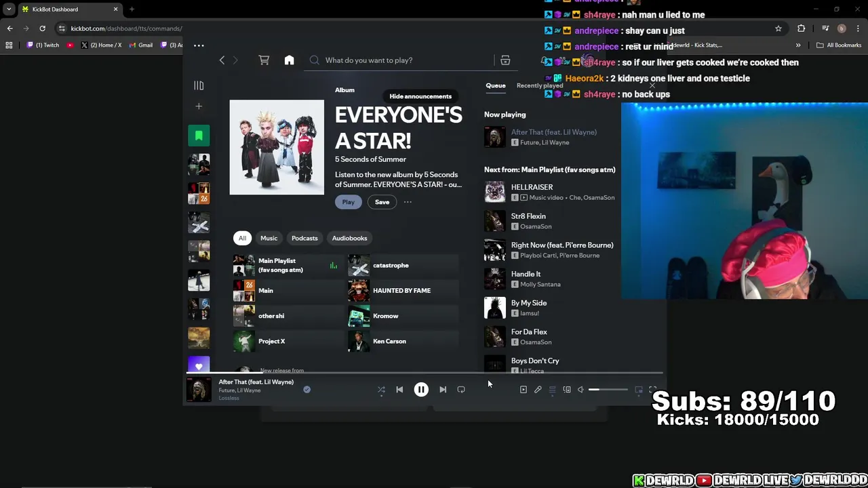This screenshot has width=868, height=488.
Task: Adjust the Spotify volume slider
Action: coord(608,390)
